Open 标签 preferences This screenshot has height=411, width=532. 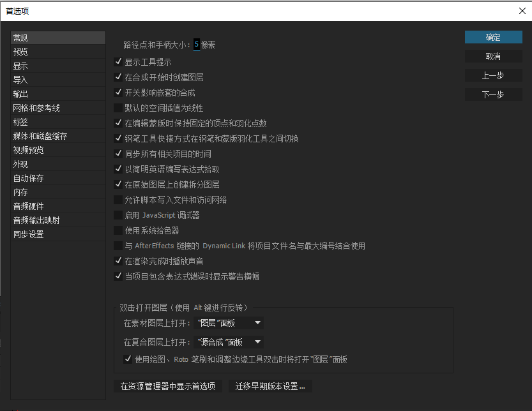(x=58, y=122)
